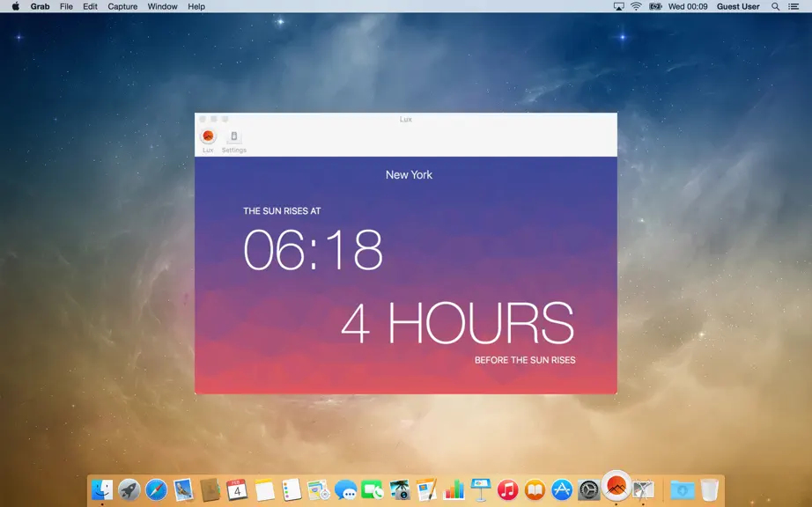Click the Lux sunrise icon in dock
This screenshot has height=507, width=812.
click(x=616, y=486)
